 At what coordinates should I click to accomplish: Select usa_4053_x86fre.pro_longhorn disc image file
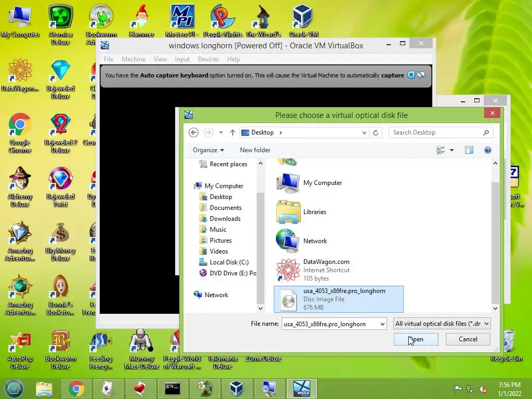click(339, 299)
